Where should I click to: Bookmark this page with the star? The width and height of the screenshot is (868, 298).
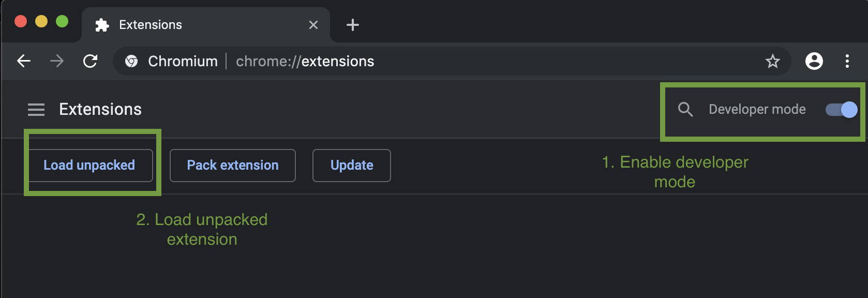tap(773, 61)
